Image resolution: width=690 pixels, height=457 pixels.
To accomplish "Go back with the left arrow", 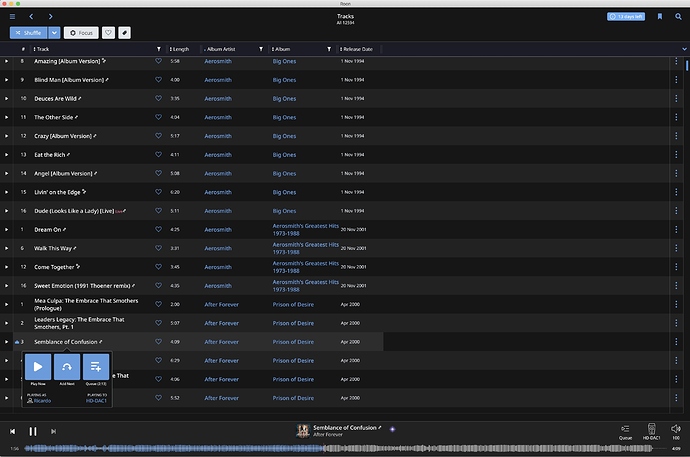I will [x=31, y=17].
